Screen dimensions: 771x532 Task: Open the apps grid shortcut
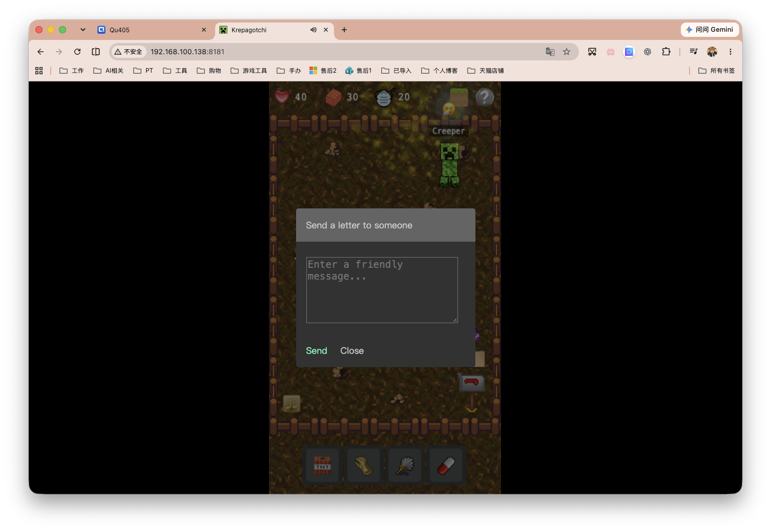point(39,71)
